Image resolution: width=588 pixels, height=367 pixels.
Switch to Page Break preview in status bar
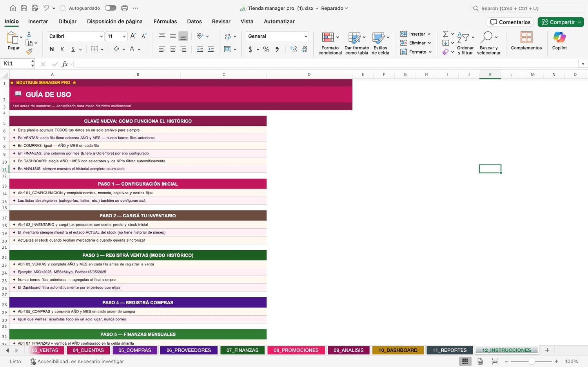click(x=495, y=361)
